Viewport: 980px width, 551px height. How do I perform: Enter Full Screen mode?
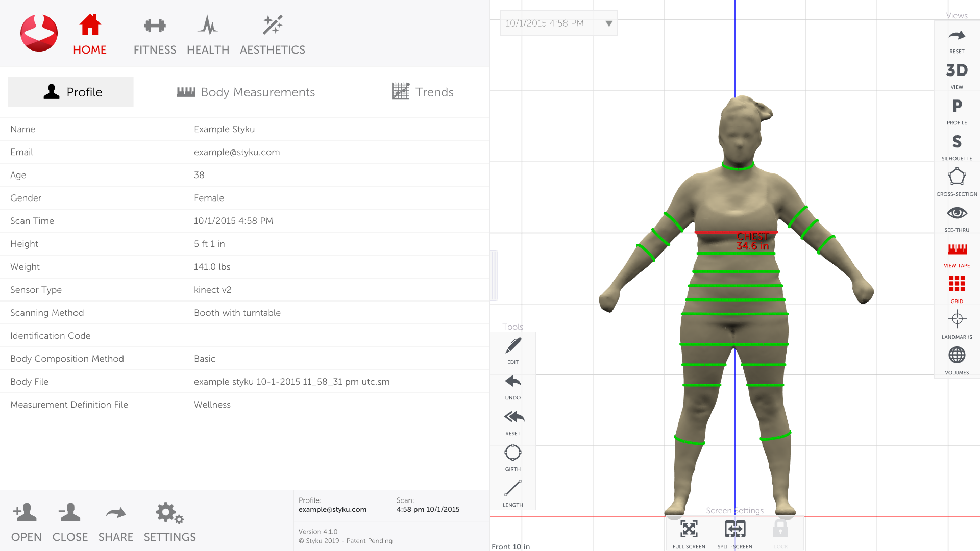(x=689, y=533)
